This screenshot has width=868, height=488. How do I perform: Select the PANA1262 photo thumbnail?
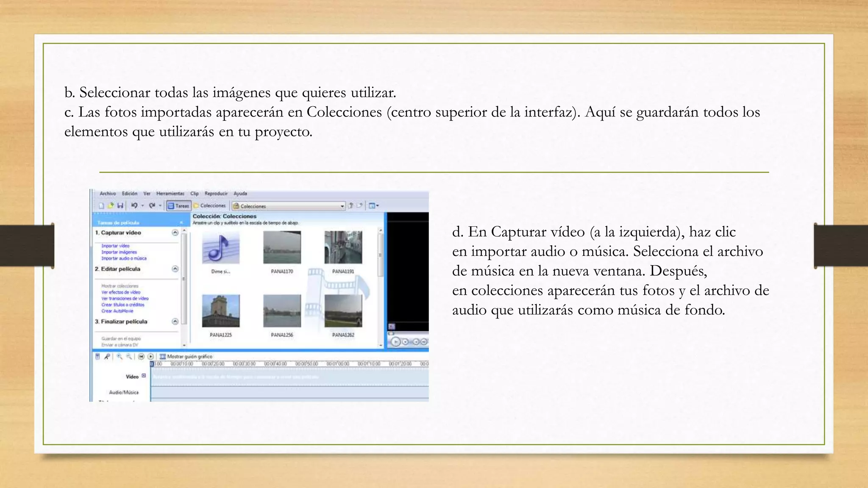tap(343, 311)
